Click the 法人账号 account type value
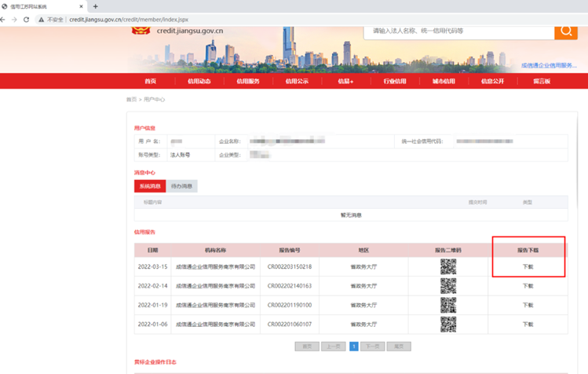588x374 pixels. tap(181, 155)
